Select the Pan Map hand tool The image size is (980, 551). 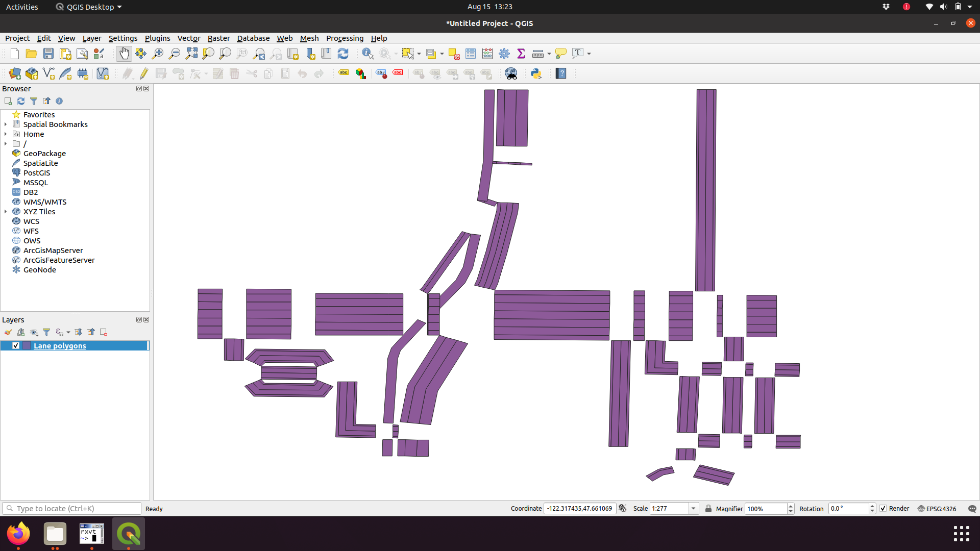pos(124,54)
